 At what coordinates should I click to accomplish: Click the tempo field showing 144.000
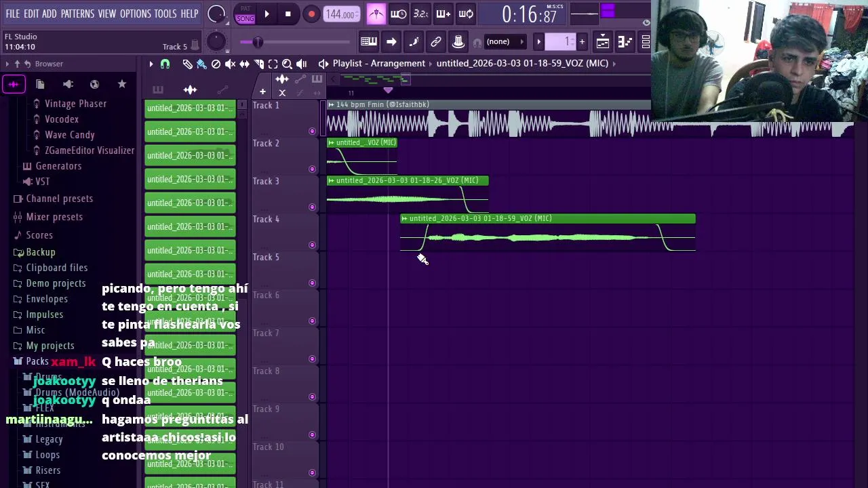pos(341,14)
